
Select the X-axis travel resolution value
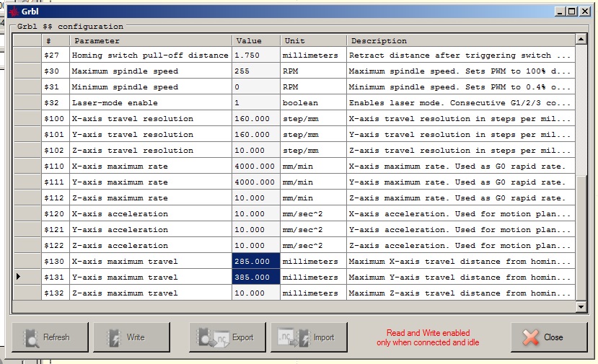coord(256,118)
